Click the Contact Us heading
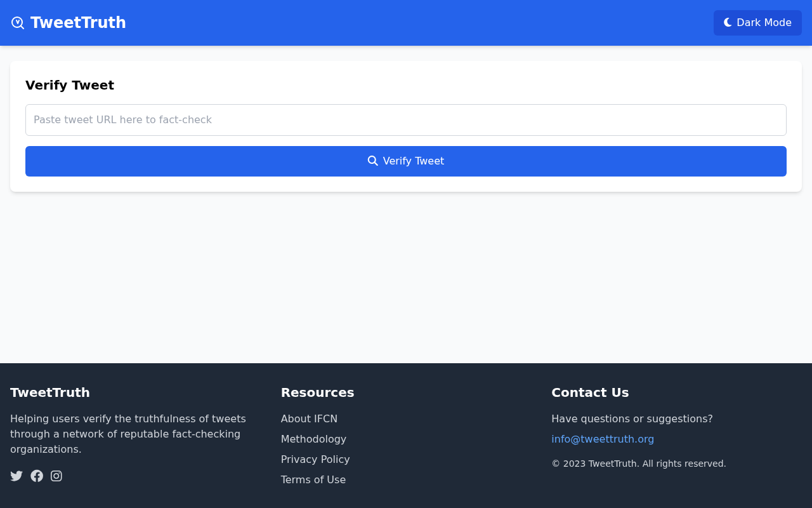 (590, 392)
